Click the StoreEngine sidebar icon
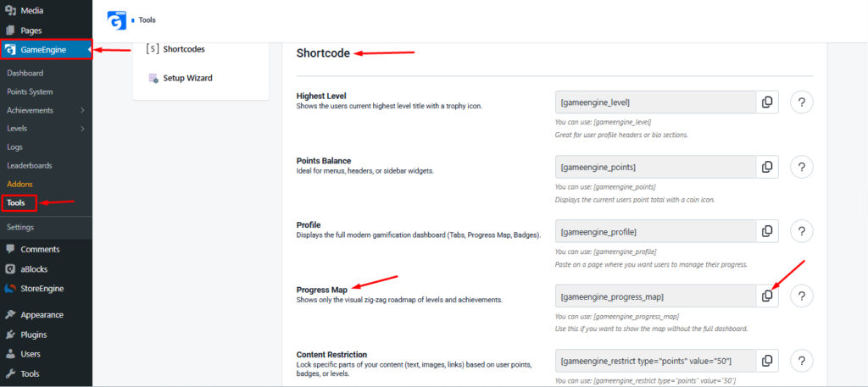Screen dimensions: 868x387 [10, 289]
